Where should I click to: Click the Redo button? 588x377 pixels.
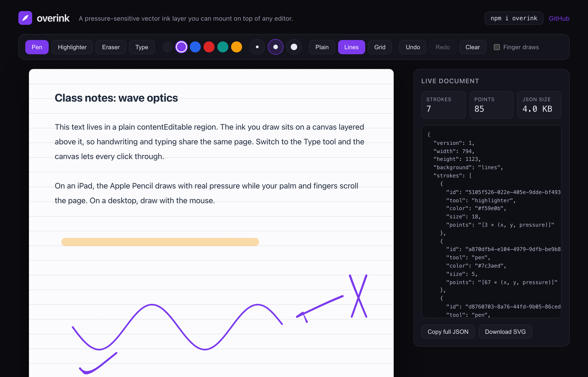[442, 47]
